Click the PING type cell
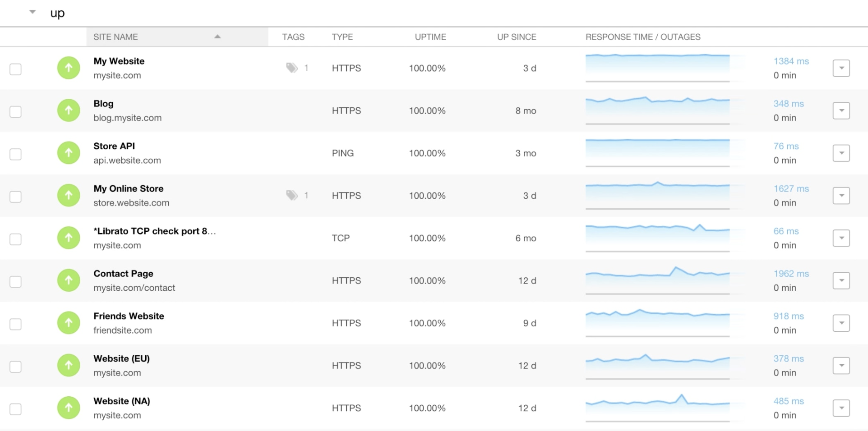 [343, 153]
